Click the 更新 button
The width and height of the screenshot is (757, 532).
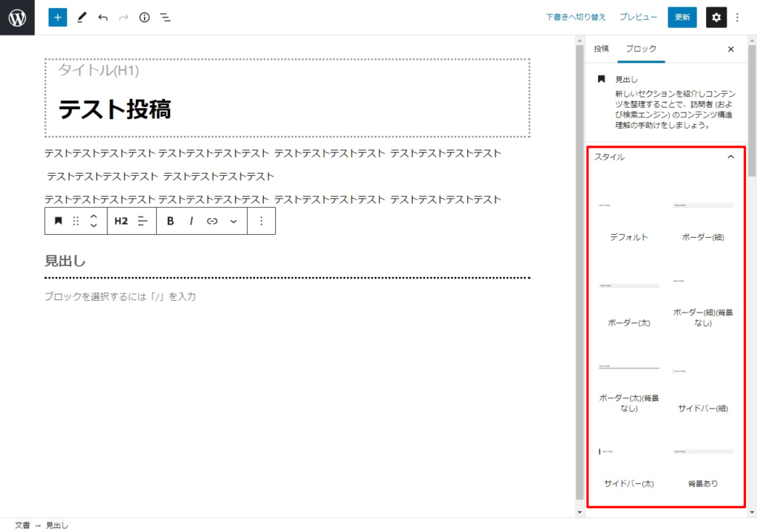tap(682, 17)
